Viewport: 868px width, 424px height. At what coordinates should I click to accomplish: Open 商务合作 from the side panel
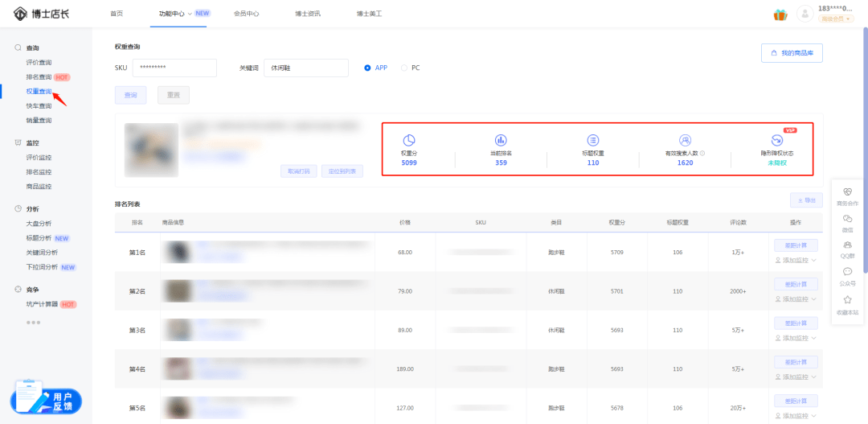[x=848, y=196]
